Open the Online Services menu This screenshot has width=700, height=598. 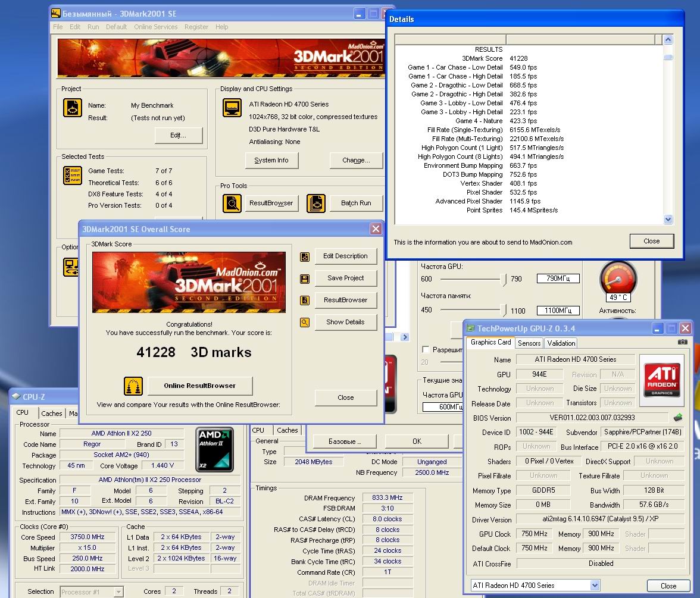pos(156,27)
